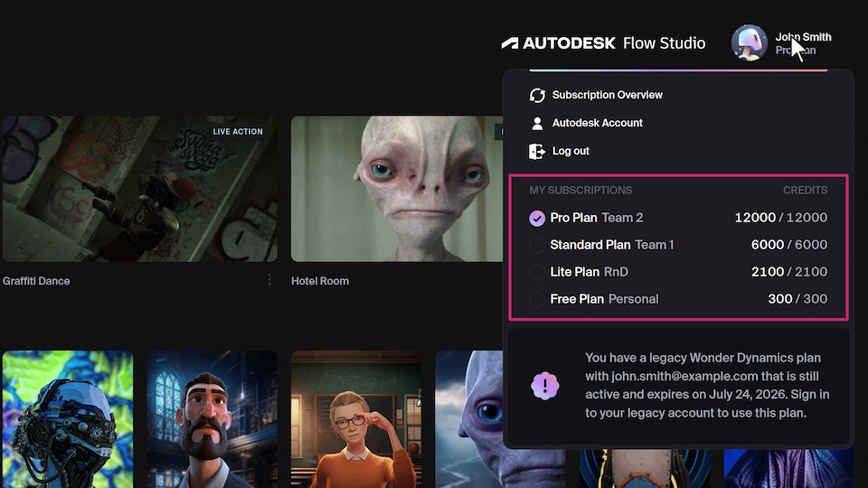The width and height of the screenshot is (868, 488).
Task: Click the Subscription Overview refresh icon
Action: (537, 95)
